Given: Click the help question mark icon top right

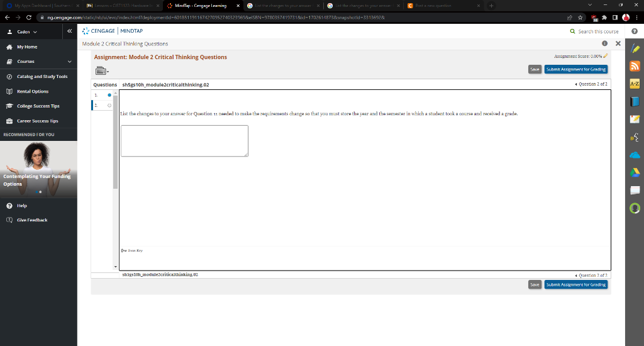Looking at the screenshot, I should point(635,31).
